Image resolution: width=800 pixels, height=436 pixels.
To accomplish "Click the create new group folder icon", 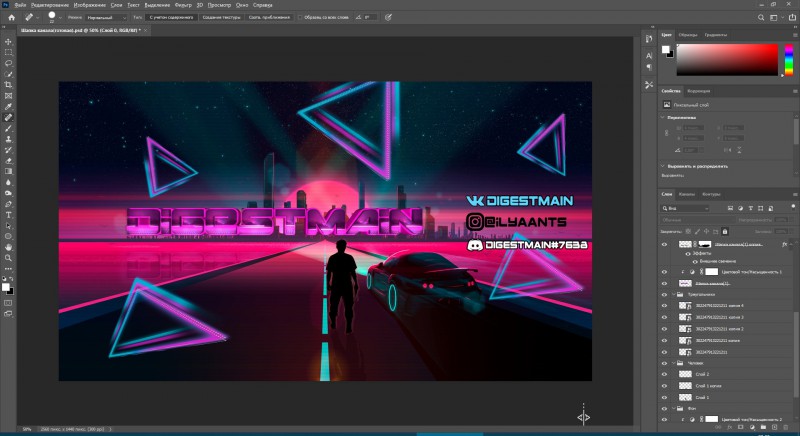I will (x=763, y=427).
